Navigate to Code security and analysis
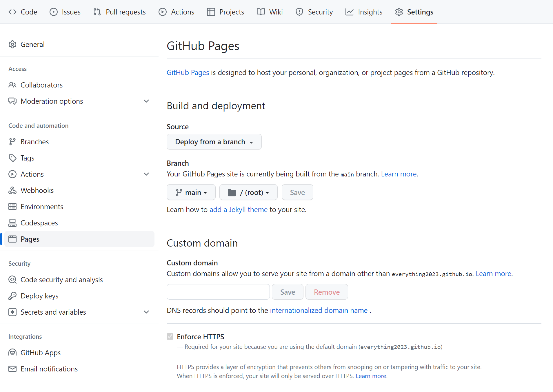The width and height of the screenshot is (553, 392). (79, 280)
